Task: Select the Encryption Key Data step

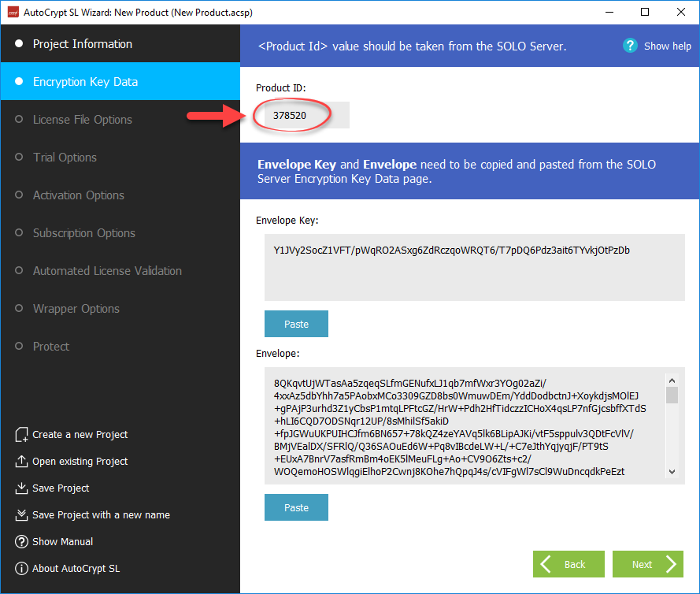Action: (x=120, y=81)
